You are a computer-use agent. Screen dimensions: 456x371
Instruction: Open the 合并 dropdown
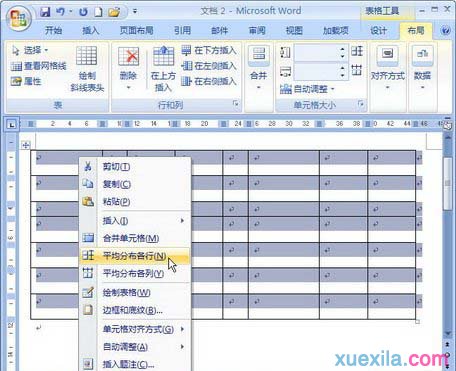pos(259,69)
